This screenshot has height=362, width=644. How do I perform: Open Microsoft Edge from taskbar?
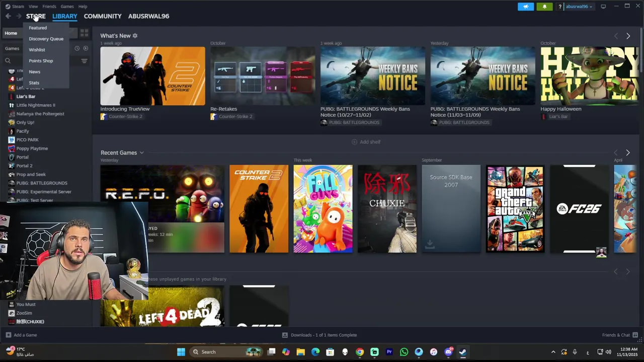315,352
